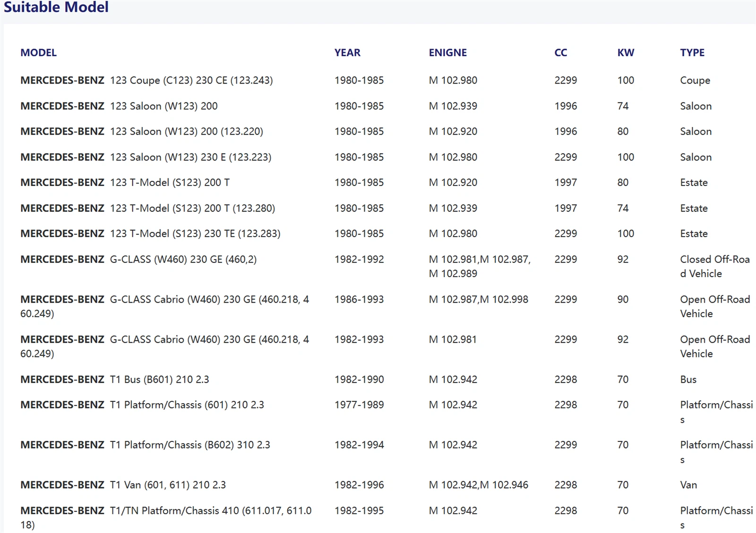Viewport: 756px width, 533px height.
Task: Click type 'Bus'
Action: pyautogui.click(x=688, y=380)
